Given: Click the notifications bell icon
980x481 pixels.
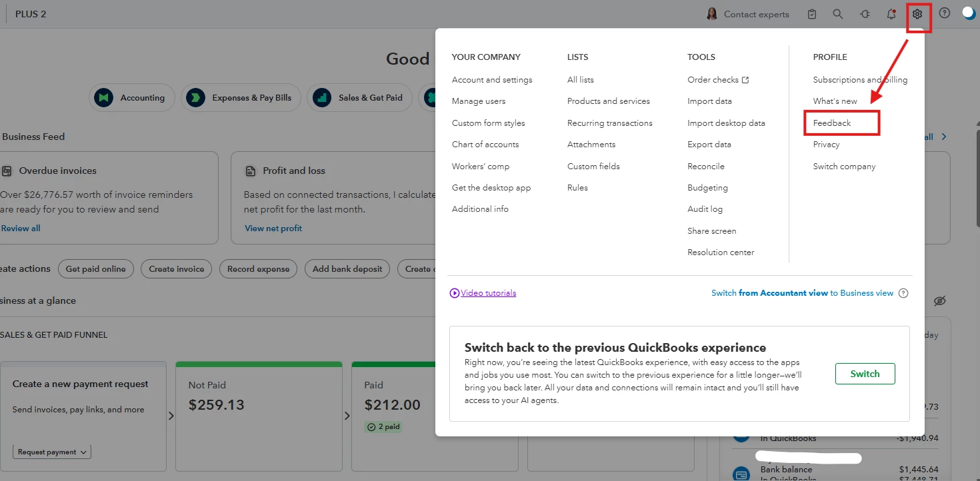Looking at the screenshot, I should tap(891, 14).
